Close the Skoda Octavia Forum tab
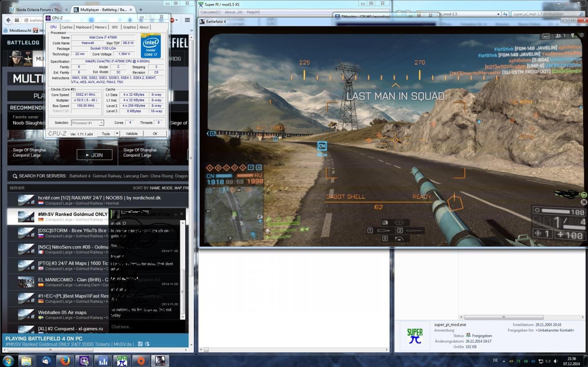 [66, 9]
